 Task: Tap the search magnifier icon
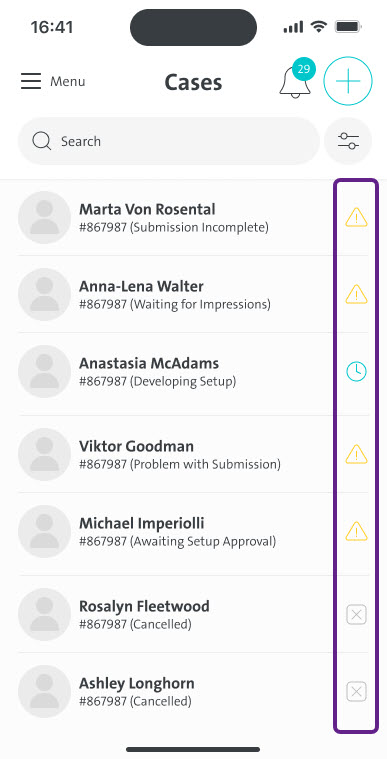[42, 141]
